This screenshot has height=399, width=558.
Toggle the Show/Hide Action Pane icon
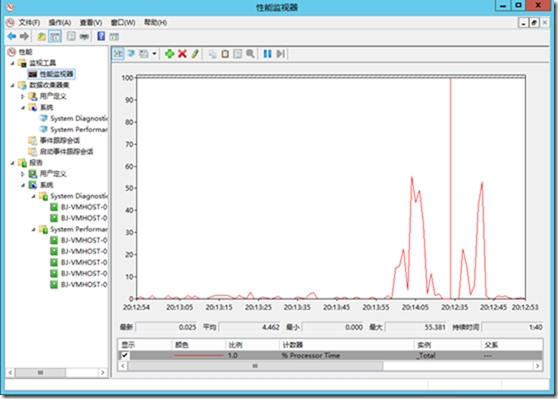pos(114,36)
